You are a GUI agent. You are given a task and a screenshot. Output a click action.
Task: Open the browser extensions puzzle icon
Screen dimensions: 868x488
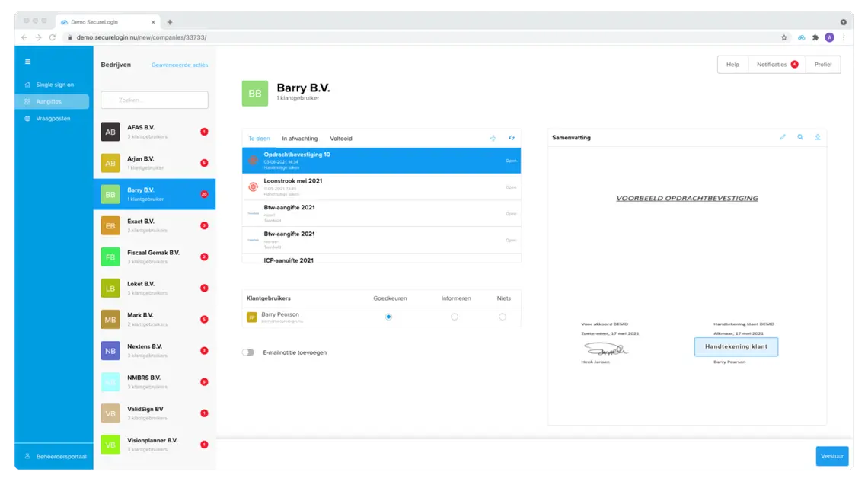(815, 37)
